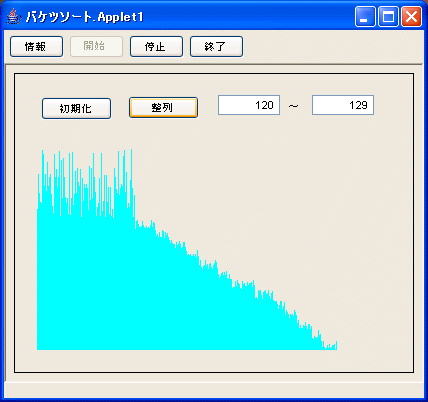Click the empty toolbar space right of 終了
The width and height of the screenshot is (428, 402).
(332, 47)
